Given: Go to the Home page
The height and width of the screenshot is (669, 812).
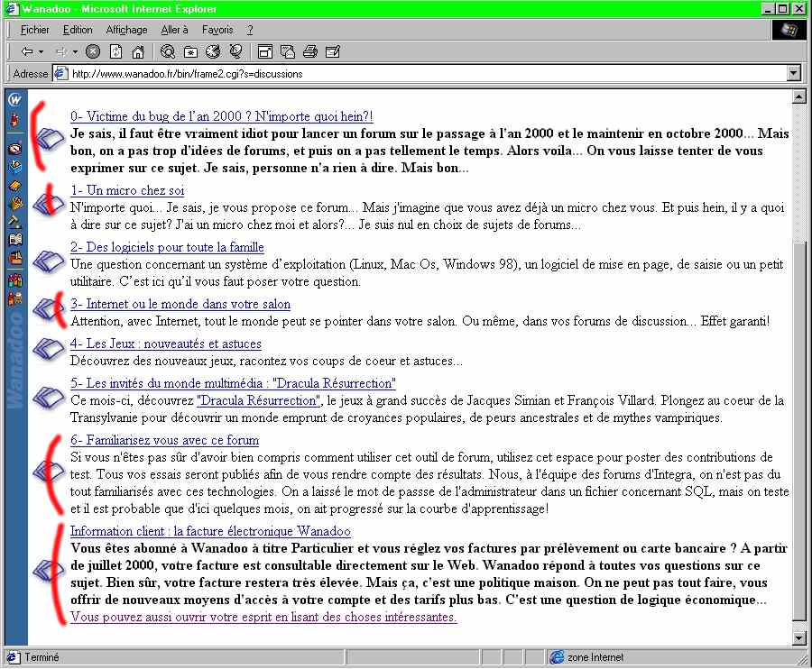Looking at the screenshot, I should 138,51.
